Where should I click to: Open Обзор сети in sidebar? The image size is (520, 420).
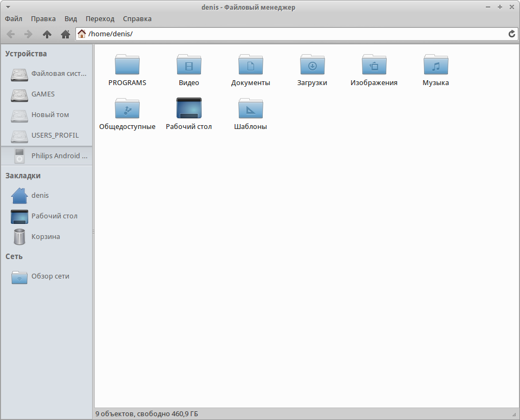coord(50,276)
